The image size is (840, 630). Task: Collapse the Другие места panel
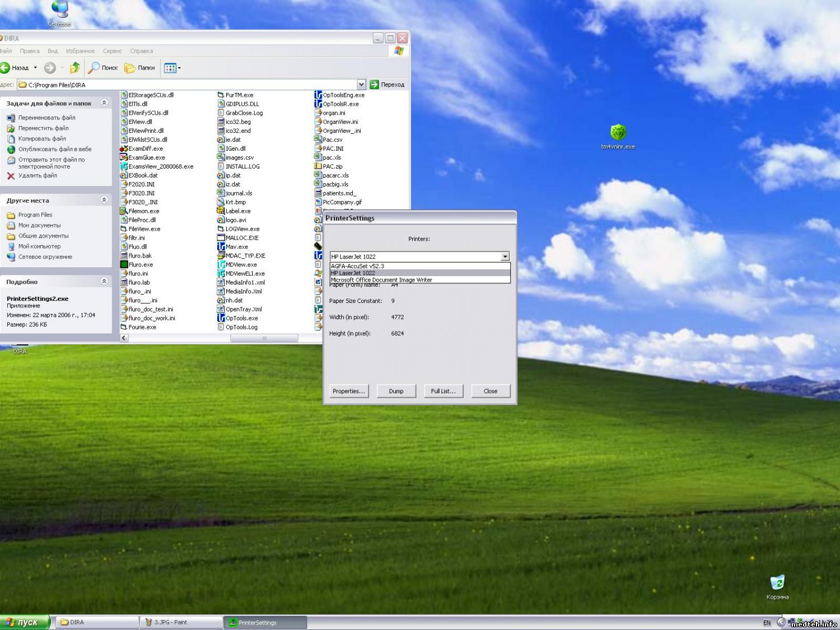click(104, 200)
